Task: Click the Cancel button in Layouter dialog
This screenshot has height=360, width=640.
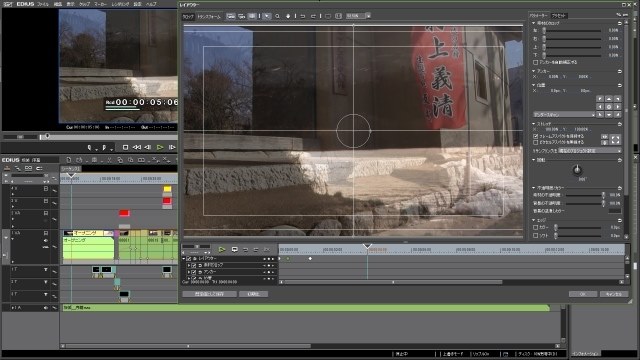Action: [613, 294]
